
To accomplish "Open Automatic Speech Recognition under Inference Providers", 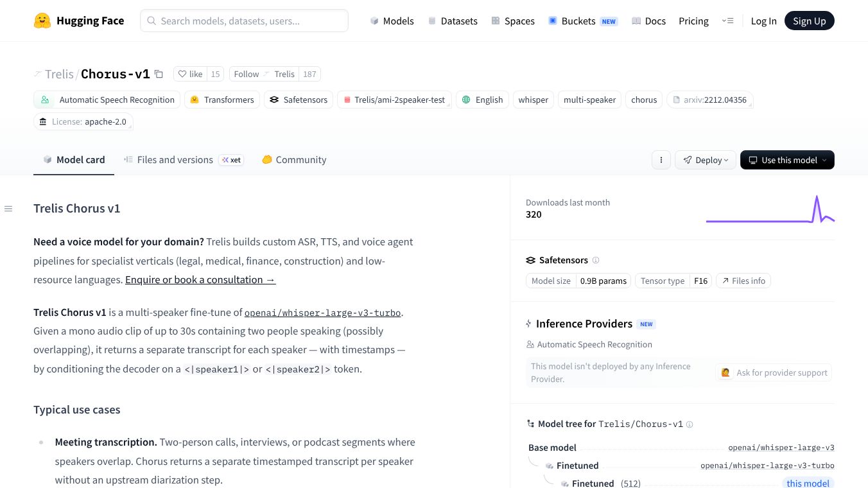I will [x=589, y=345].
